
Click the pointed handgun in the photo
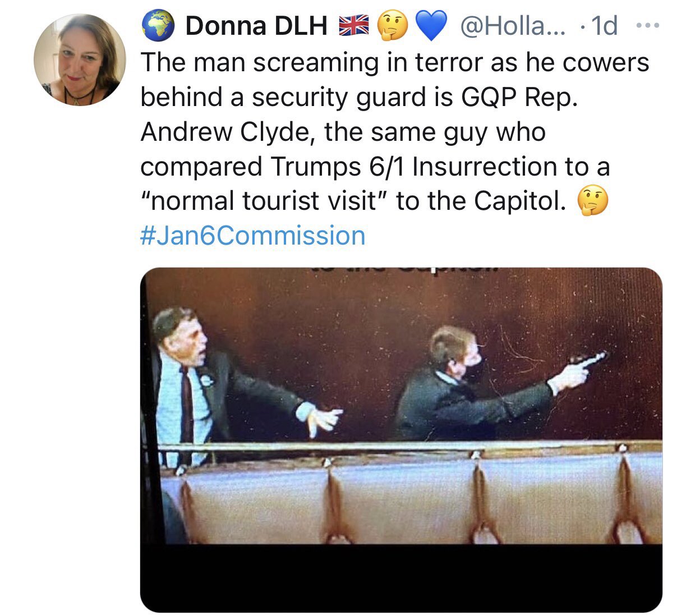589,359
